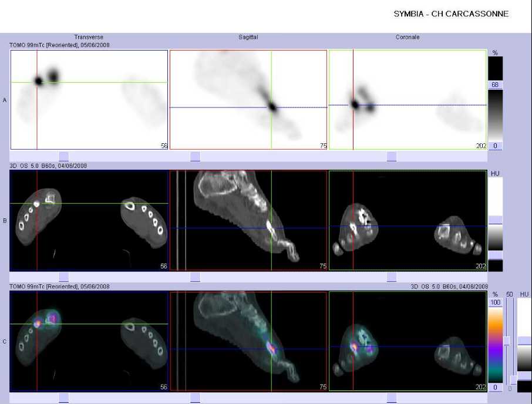Image resolution: width=532 pixels, height=404 pixels.
Task: Select the row C transverse fused image
Action: pyautogui.click(x=89, y=341)
